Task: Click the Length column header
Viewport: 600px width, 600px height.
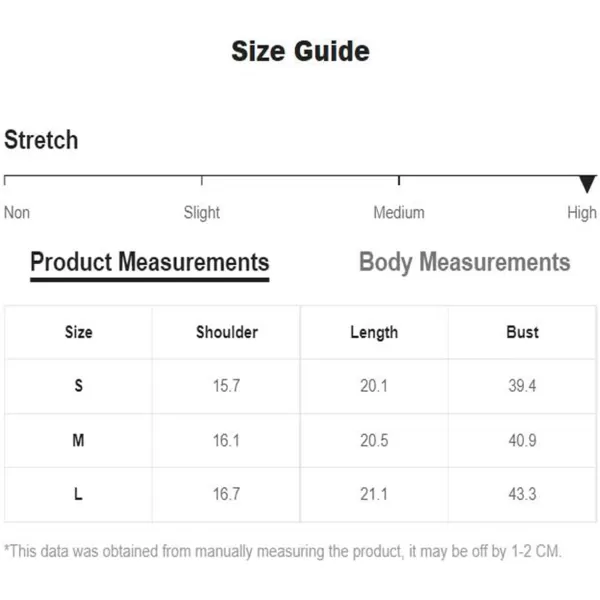Action: point(374,333)
